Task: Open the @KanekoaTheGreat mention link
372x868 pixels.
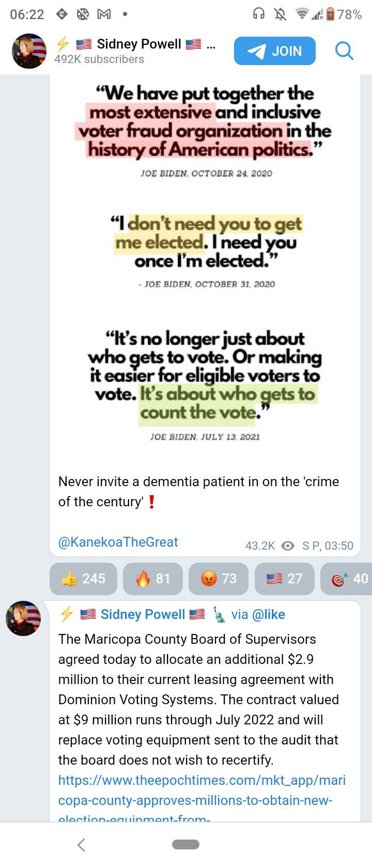Action: [118, 542]
